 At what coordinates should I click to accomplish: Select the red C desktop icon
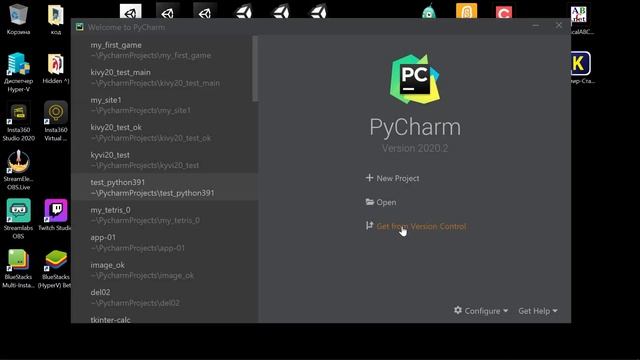tap(504, 11)
